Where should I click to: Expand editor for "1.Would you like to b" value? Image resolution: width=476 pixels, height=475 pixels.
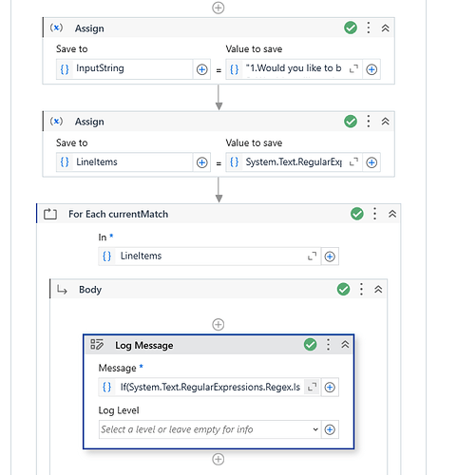(353, 68)
